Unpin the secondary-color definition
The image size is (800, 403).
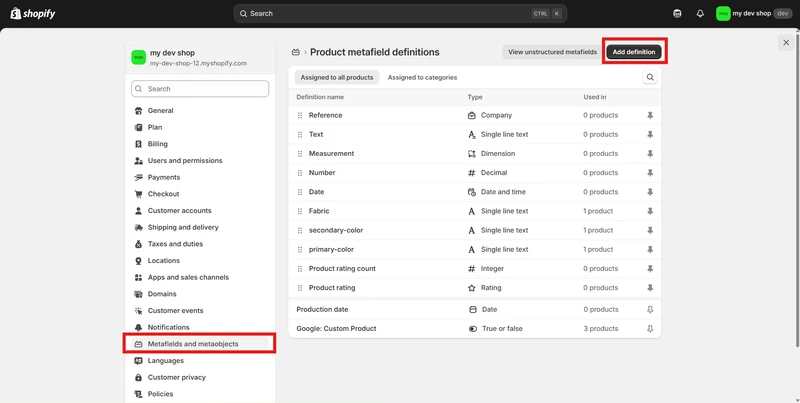(x=649, y=231)
